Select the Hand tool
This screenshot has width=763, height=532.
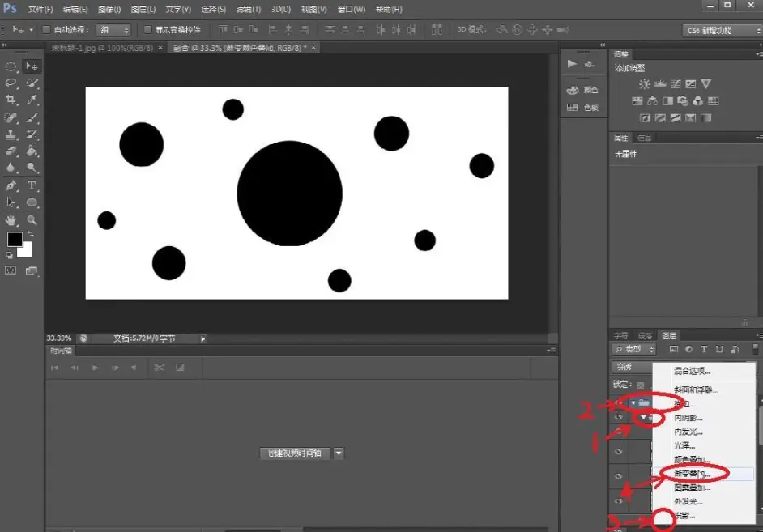pos(11,220)
